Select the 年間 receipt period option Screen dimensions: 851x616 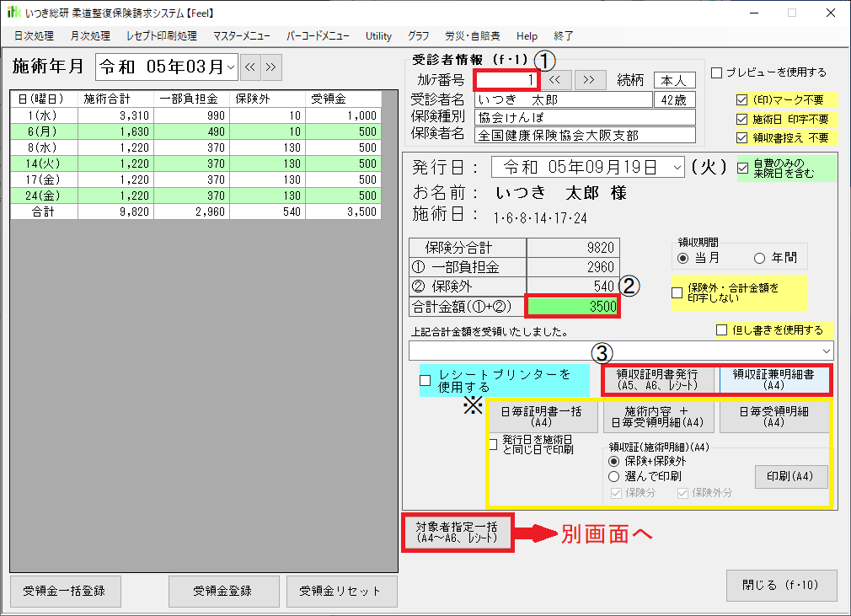(x=760, y=258)
